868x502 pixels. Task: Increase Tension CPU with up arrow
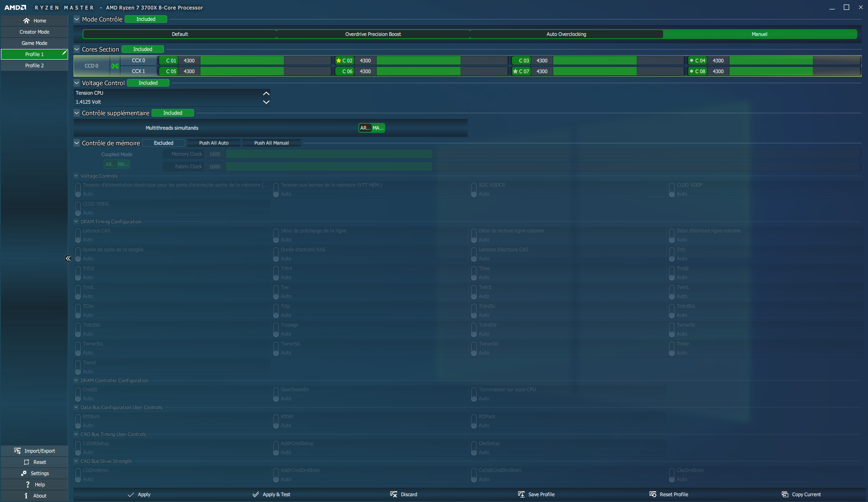(266, 93)
